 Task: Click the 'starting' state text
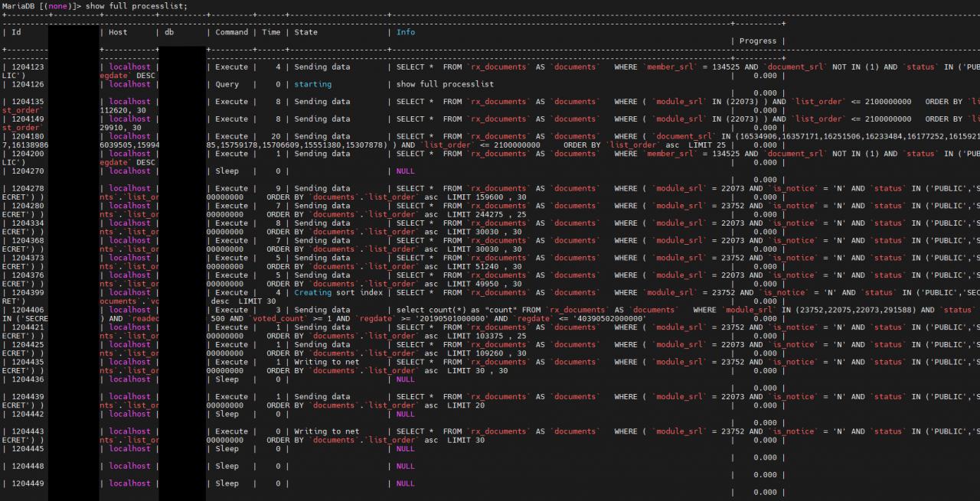[x=313, y=85]
